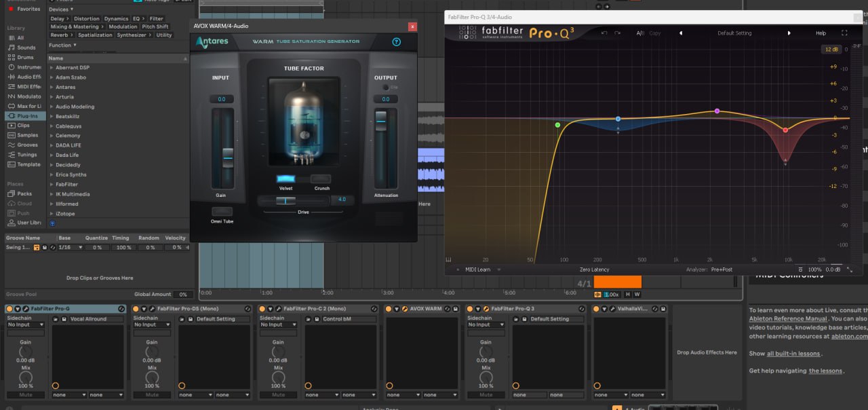Select the Distortion device filter tag
868x410 pixels.
click(86, 19)
